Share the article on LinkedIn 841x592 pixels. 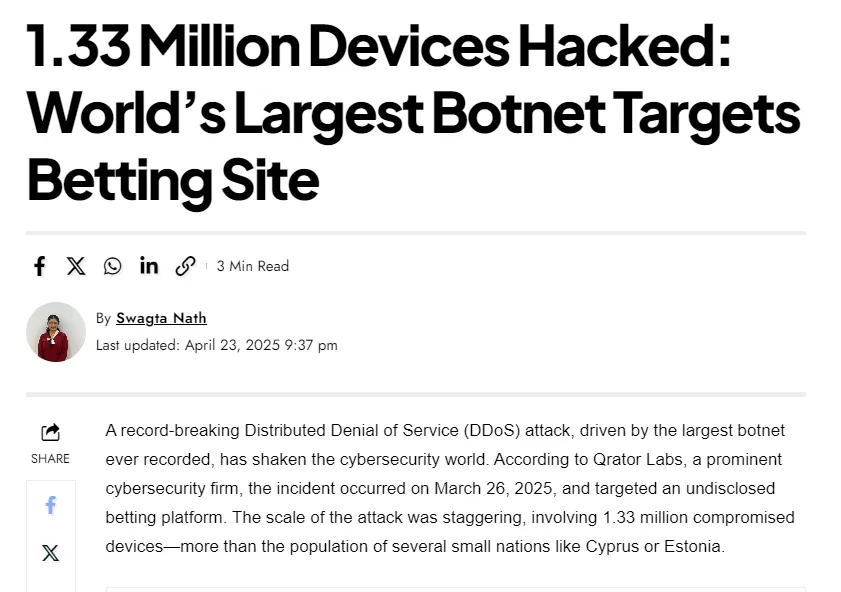[x=149, y=266]
